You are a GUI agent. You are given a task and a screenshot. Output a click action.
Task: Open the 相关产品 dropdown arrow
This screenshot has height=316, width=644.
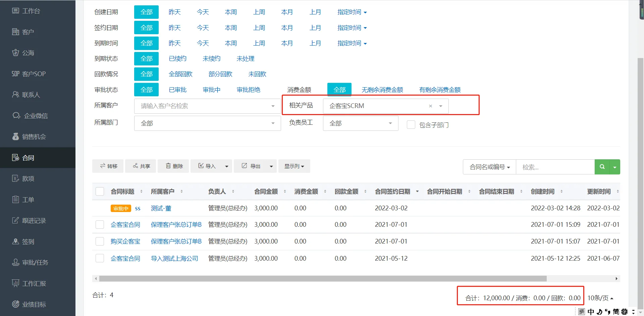[x=441, y=106]
